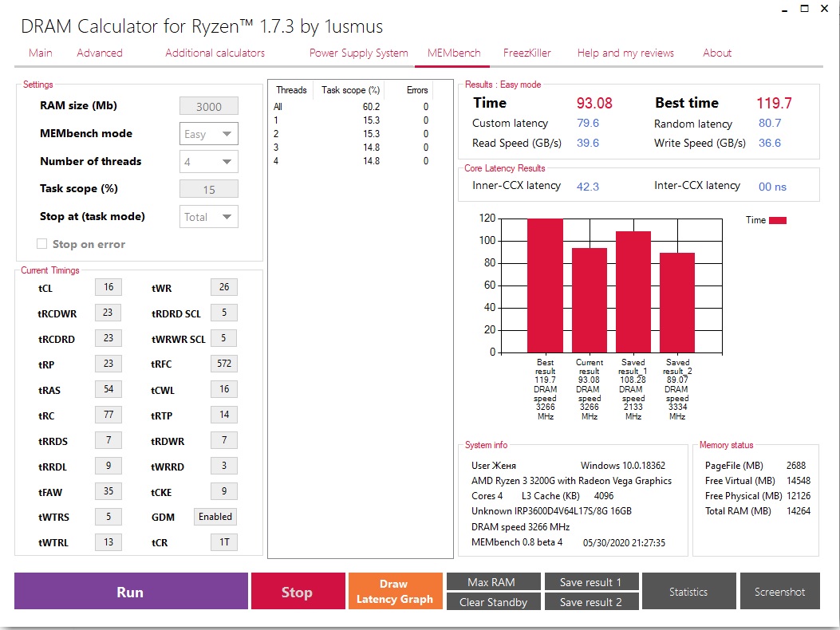Switch to the Advanced tab
Viewport: 840px width, 630px height.
point(100,53)
